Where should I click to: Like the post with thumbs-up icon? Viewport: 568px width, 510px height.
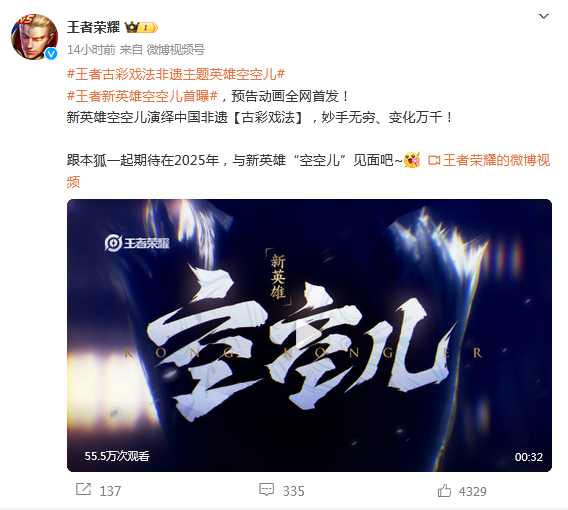tap(444, 490)
